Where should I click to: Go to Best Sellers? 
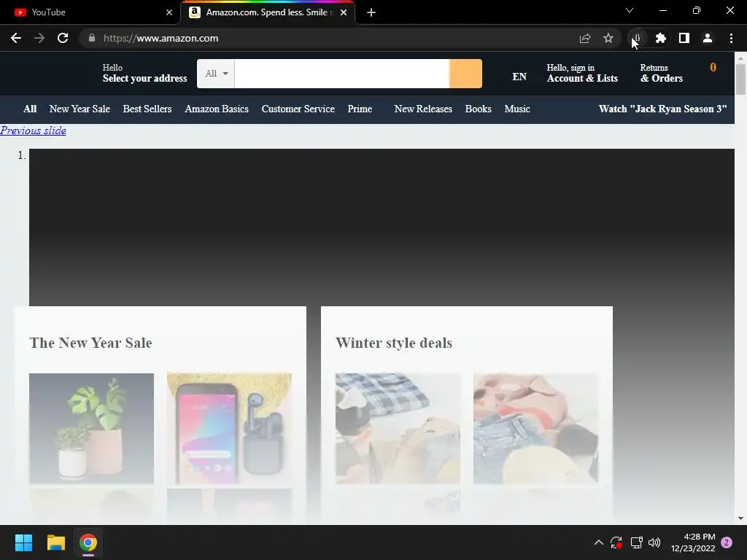point(147,109)
